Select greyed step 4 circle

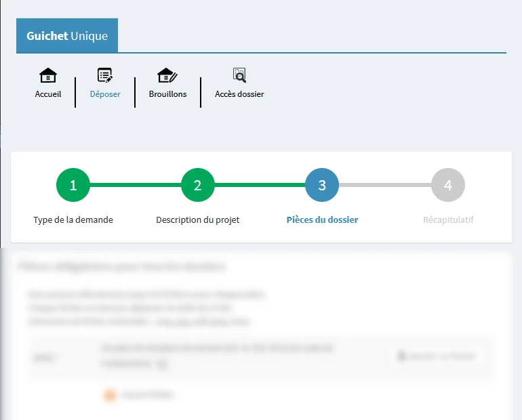[x=448, y=185]
